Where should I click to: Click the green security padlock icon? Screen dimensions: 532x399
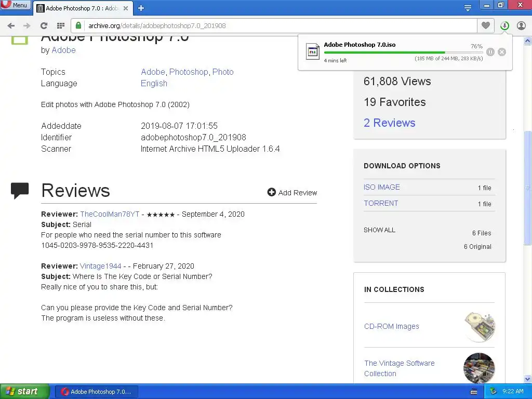coord(78,25)
